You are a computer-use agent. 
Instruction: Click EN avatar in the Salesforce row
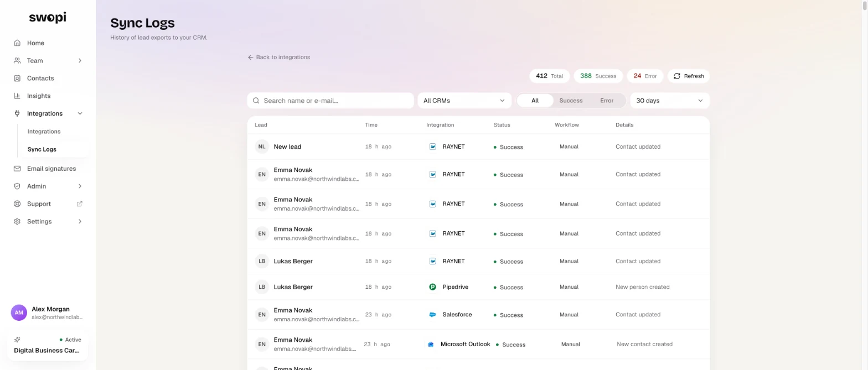[x=262, y=315]
